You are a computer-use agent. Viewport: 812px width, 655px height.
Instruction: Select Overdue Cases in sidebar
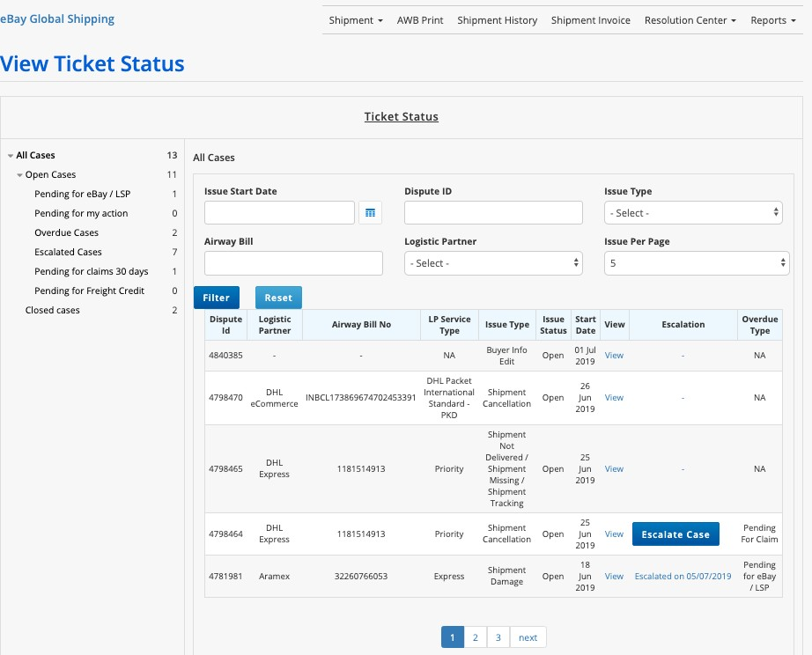(66, 233)
